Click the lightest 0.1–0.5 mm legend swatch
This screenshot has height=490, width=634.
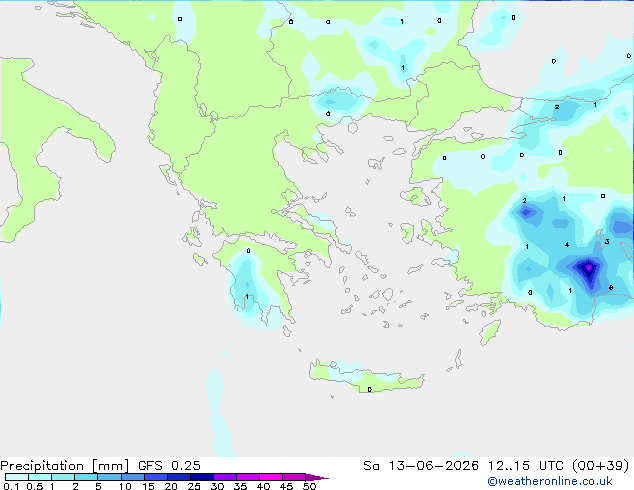17,477
